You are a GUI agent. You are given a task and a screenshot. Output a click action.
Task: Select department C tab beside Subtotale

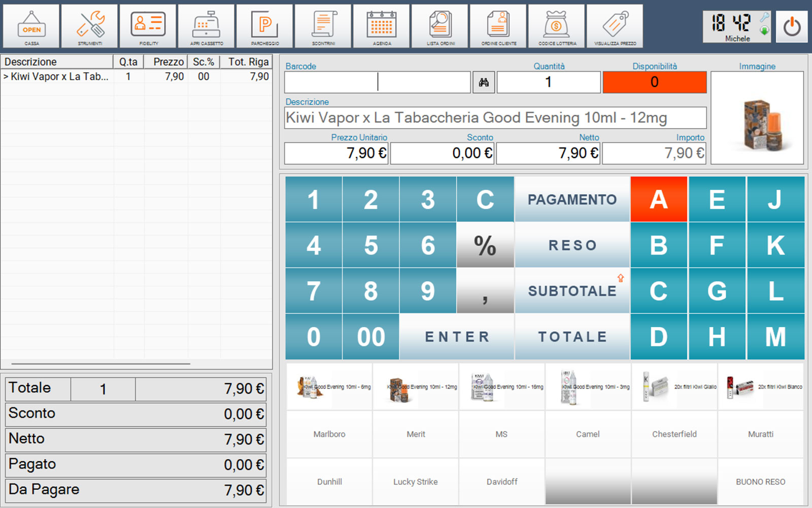659,291
